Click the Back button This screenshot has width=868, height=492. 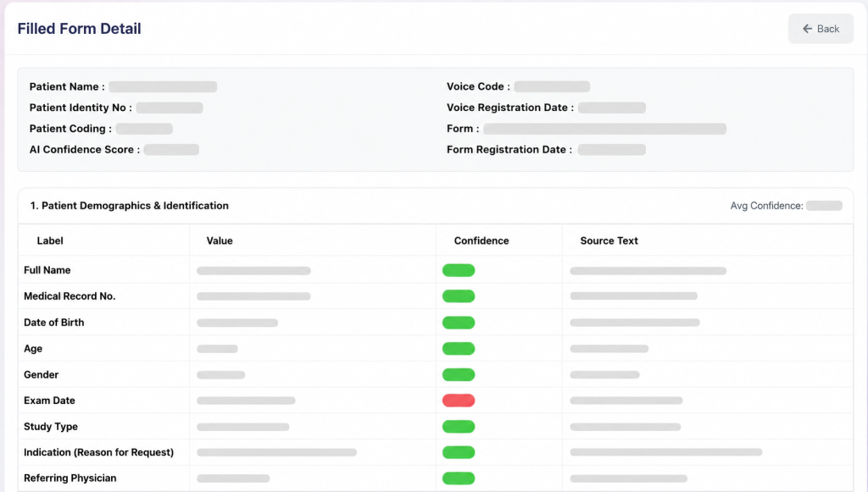point(821,29)
